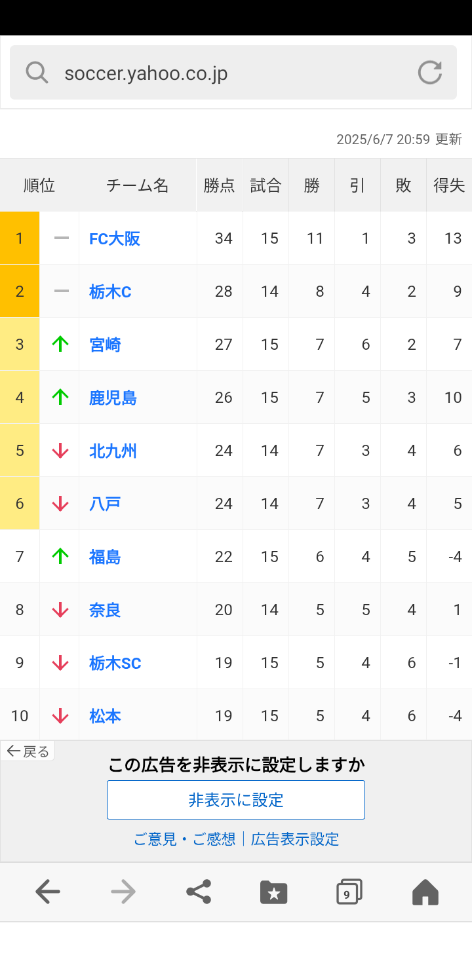472x980 pixels.
Task: Open the 松本 team link
Action: (x=105, y=716)
